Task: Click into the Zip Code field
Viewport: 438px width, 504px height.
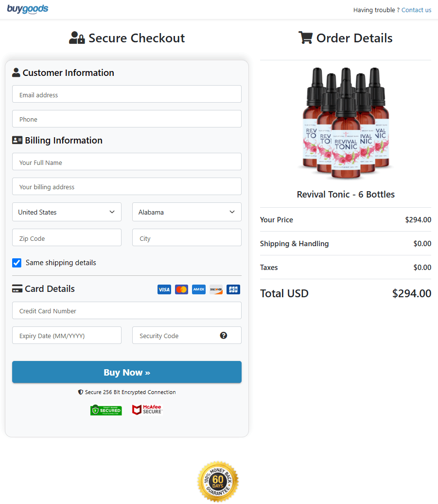Action: tap(67, 238)
